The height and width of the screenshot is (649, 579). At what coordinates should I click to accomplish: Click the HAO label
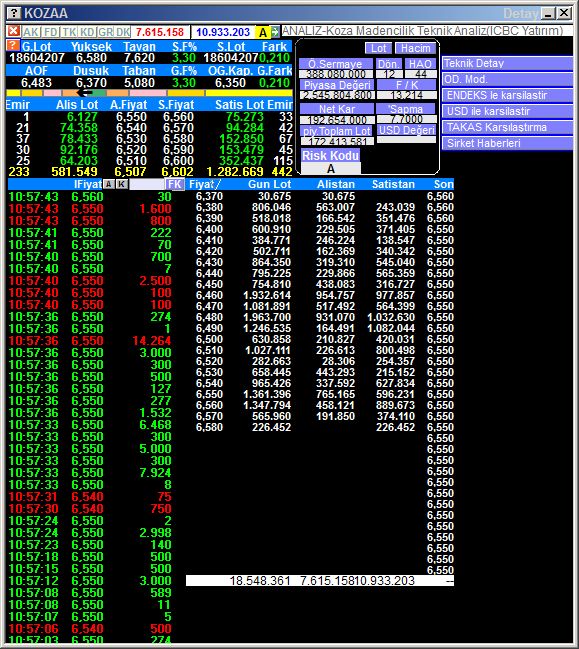tap(420, 64)
